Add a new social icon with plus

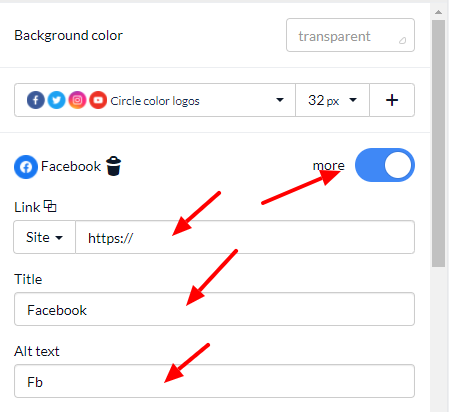click(392, 100)
